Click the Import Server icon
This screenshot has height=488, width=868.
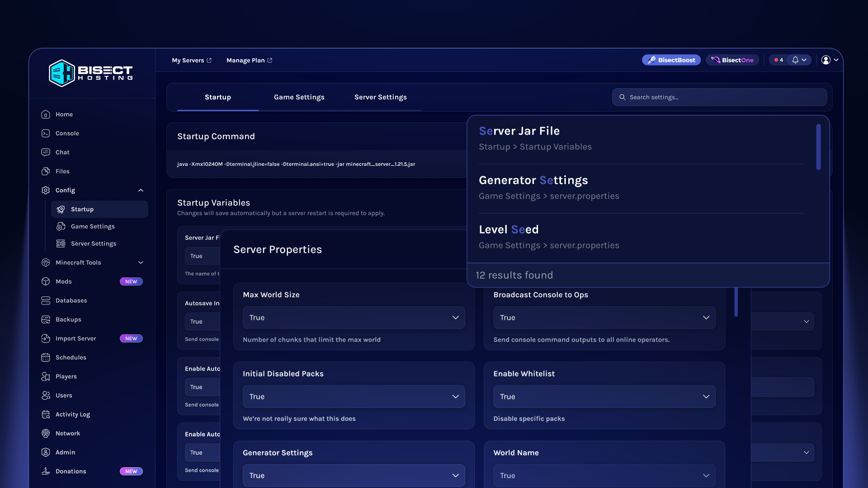(46, 338)
